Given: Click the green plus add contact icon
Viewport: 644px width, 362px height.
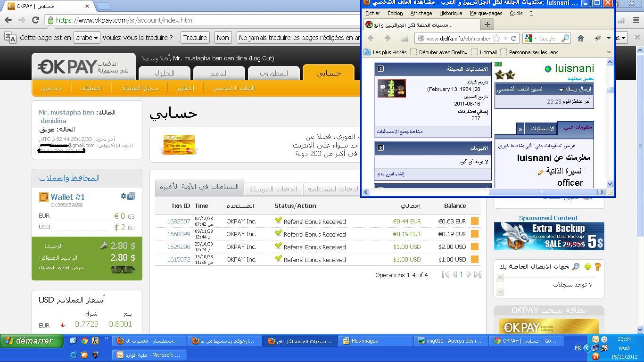Looking at the screenshot, I should tap(587, 267).
